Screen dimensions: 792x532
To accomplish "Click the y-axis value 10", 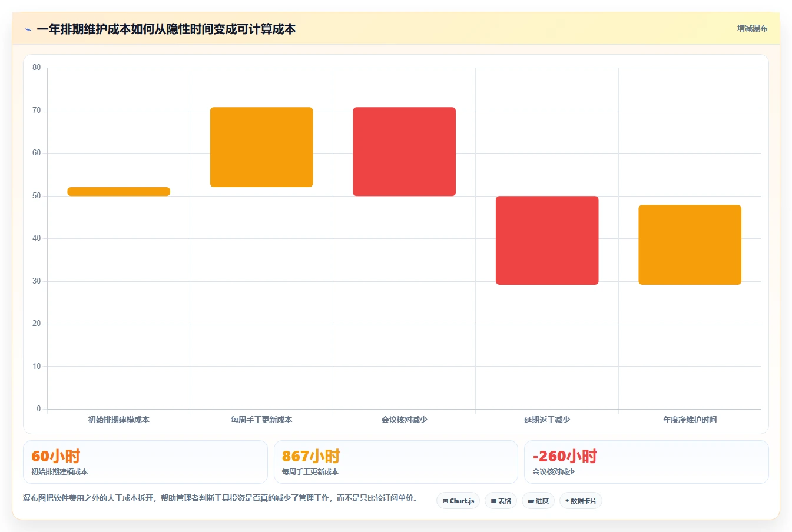I will click(x=37, y=367).
